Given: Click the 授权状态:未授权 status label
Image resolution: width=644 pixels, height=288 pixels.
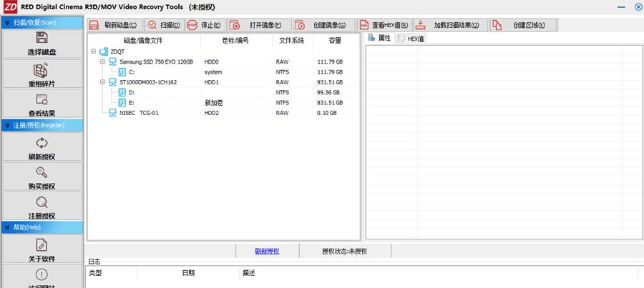Looking at the screenshot, I should (x=345, y=251).
